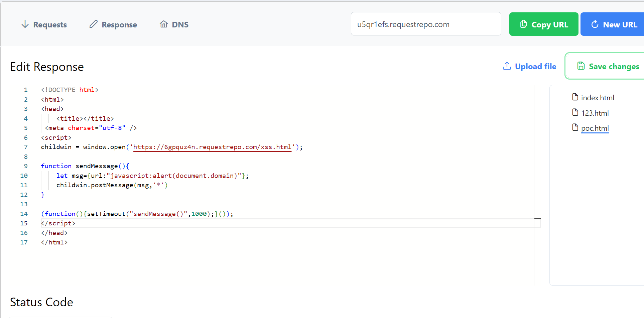
Task: Click the pencil icon beside Response
Action: pos(94,24)
